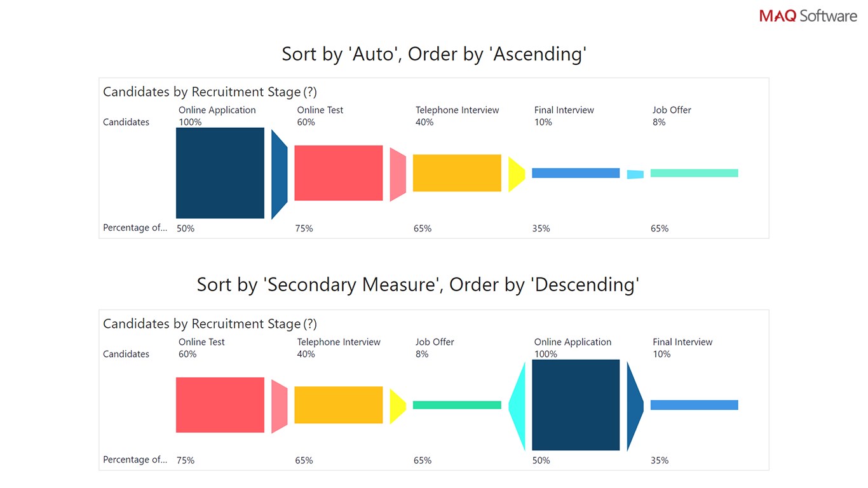Click the 'Telephone Interview' label in the top chart
The image size is (868, 488).
tap(458, 110)
